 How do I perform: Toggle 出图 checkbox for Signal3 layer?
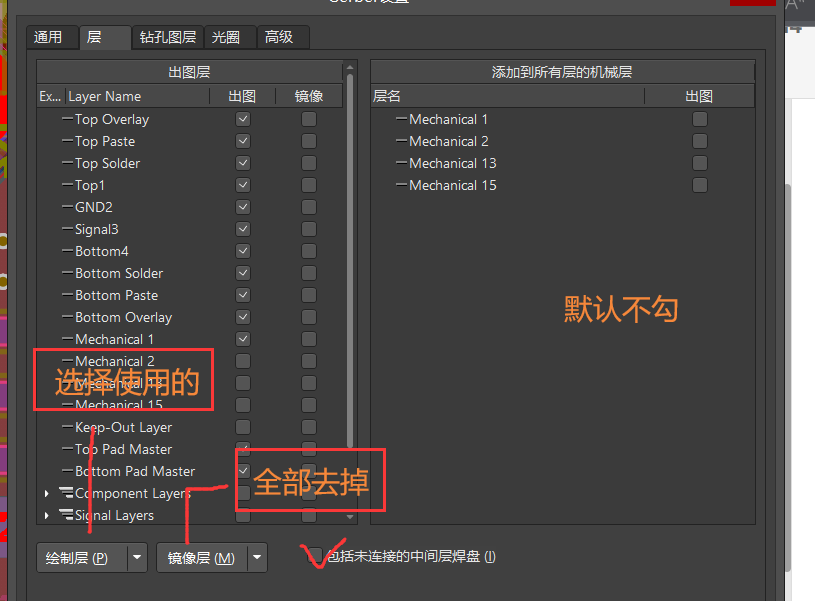[x=243, y=229]
